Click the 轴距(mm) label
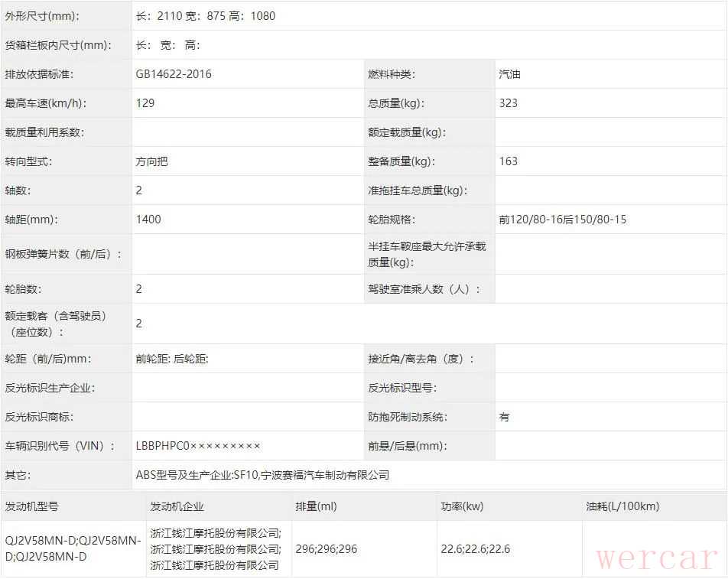The height and width of the screenshot is (579, 728). [x=31, y=220]
